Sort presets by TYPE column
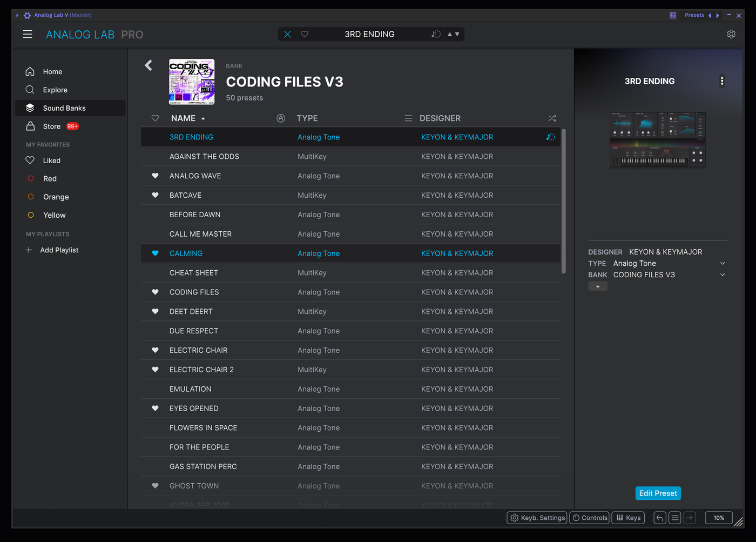 (x=307, y=118)
